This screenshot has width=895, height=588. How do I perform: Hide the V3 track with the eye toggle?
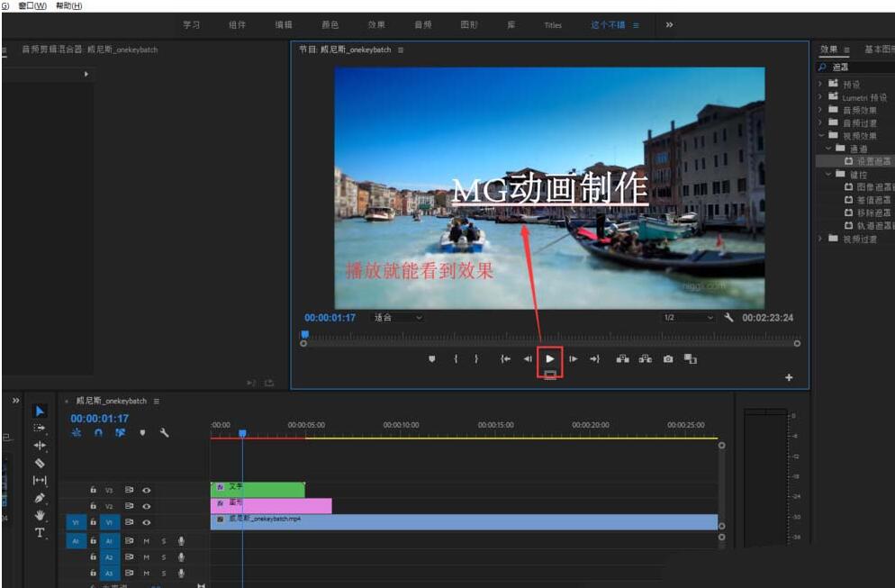147,489
